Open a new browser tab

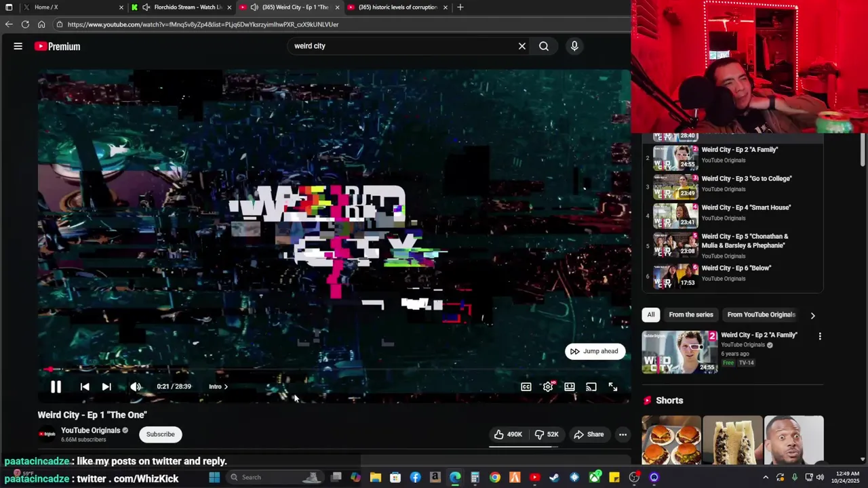pos(460,7)
